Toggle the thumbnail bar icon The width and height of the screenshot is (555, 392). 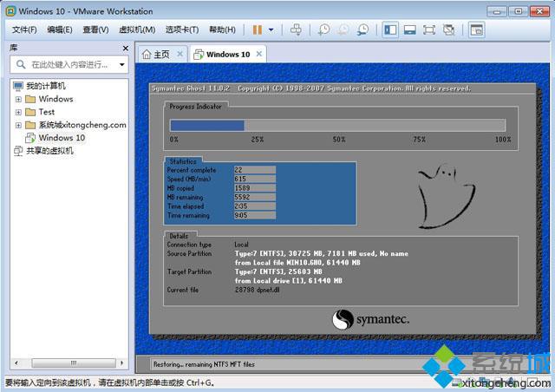pos(410,29)
